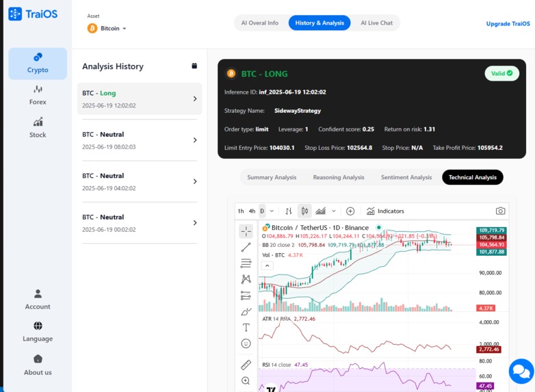Image resolution: width=535 pixels, height=392 pixels.
Task: Click the 101,877.88 lower band price label
Action: pyautogui.click(x=491, y=252)
